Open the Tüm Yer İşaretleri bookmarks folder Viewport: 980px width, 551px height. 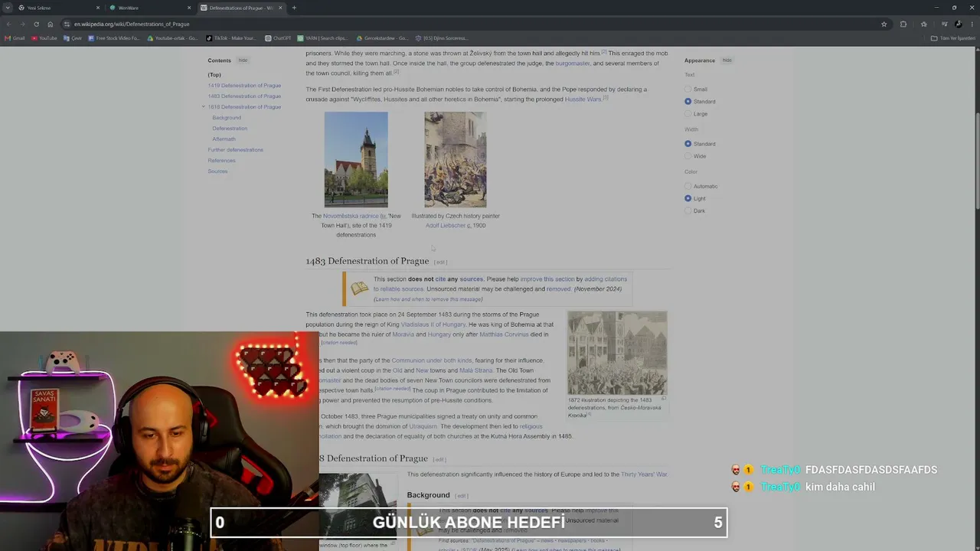click(953, 38)
